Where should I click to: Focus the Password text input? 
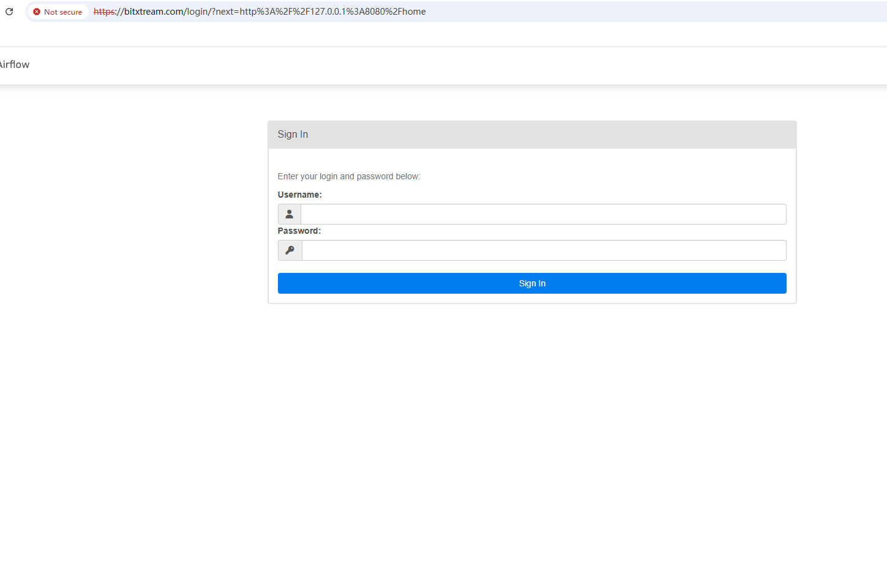tap(544, 250)
